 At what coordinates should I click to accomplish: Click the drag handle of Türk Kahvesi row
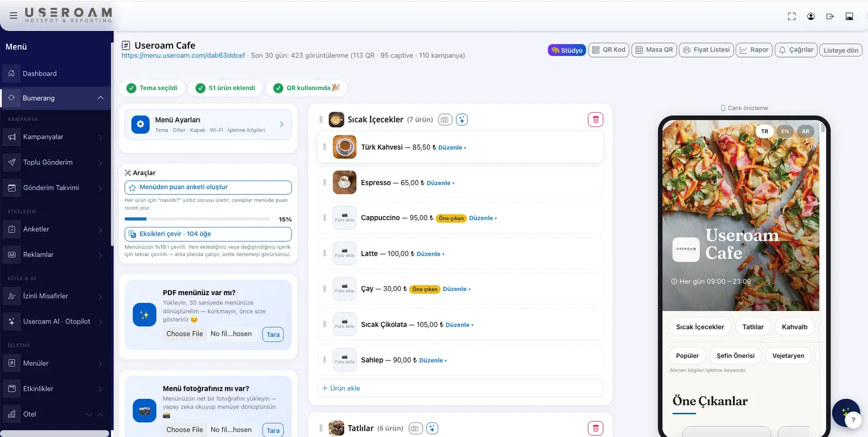click(324, 147)
